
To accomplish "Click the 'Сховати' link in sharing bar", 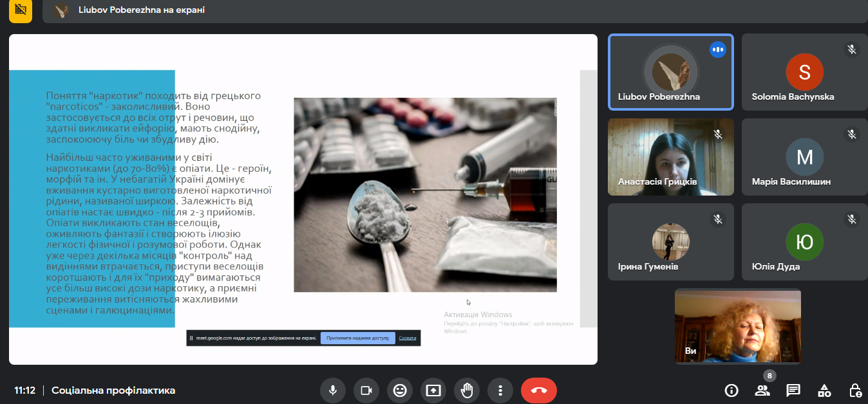I will pos(408,338).
